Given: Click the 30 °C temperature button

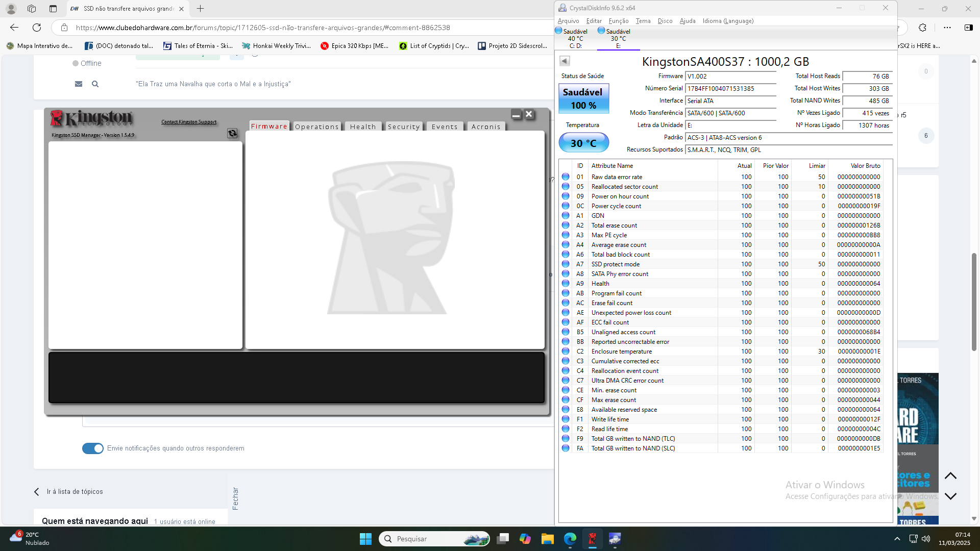Looking at the screenshot, I should [583, 143].
